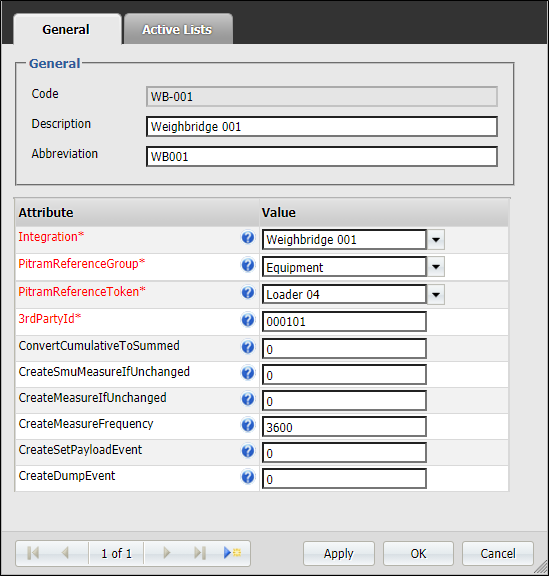Viewport: 549px width, 576px height.
Task: Open help for Integration attribute
Action: point(248,238)
